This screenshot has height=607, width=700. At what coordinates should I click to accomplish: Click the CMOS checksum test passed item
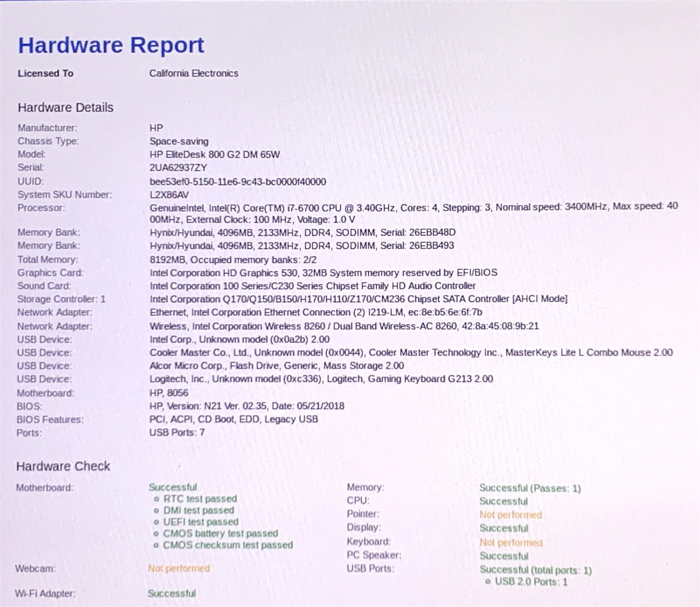[228, 545]
